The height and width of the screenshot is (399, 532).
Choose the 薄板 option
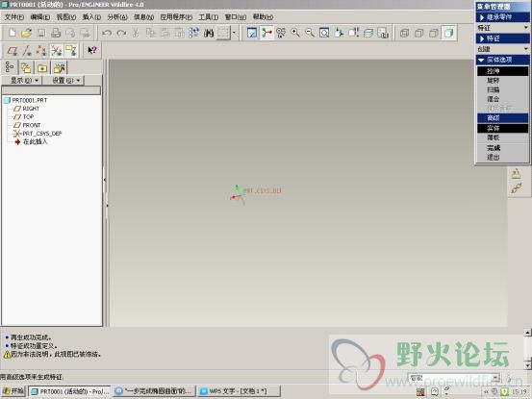click(502, 137)
